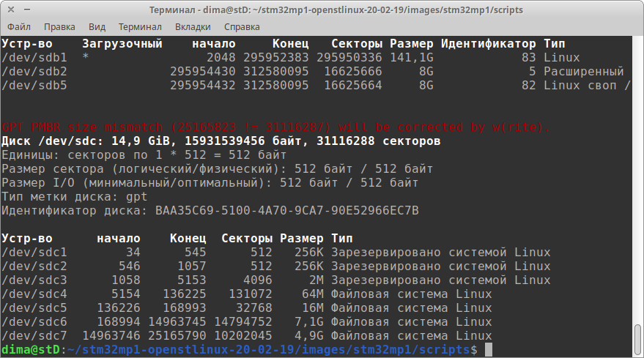Click the boot flag asterisk of sdb1
The width and height of the screenshot is (644, 358).
pyautogui.click(x=86, y=56)
